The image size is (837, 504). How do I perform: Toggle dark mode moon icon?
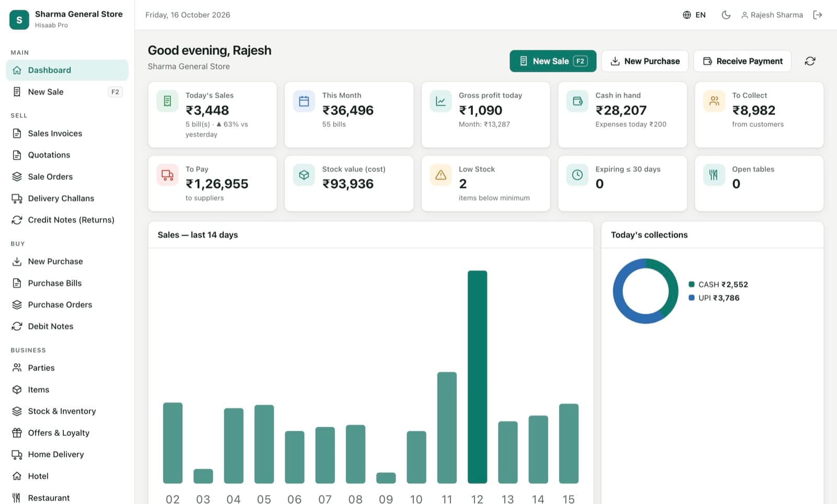click(x=726, y=15)
